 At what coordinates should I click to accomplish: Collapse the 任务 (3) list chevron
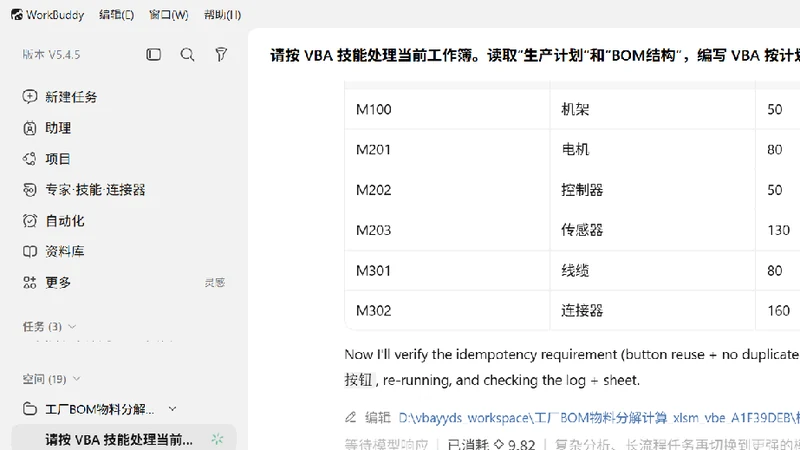click(72, 327)
